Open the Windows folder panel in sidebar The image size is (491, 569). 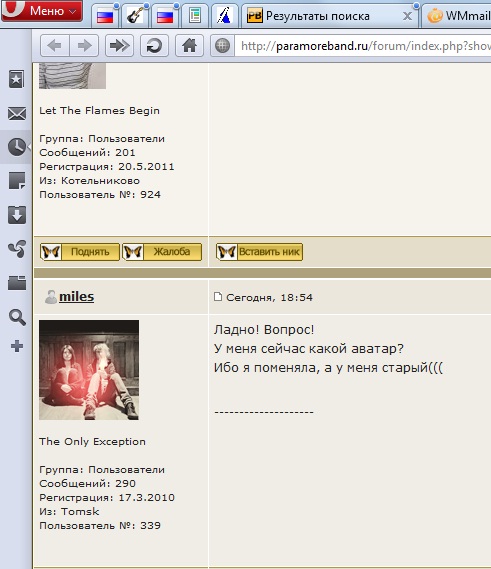(x=17, y=282)
